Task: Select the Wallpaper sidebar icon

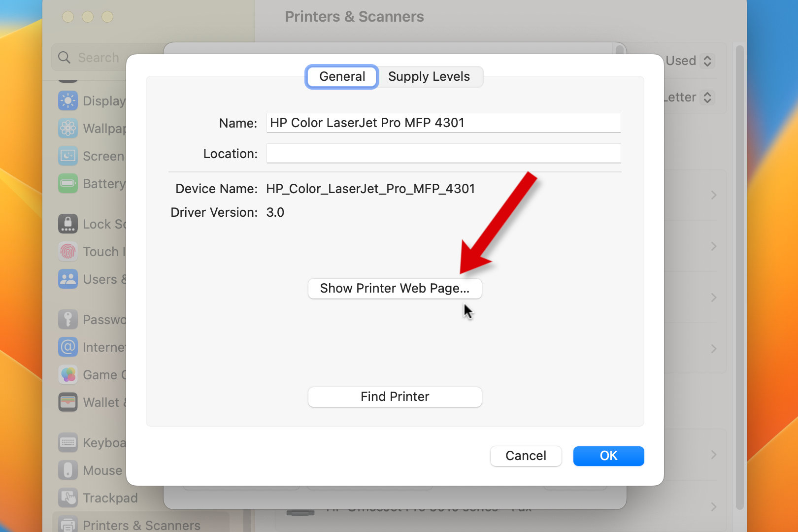Action: point(68,129)
